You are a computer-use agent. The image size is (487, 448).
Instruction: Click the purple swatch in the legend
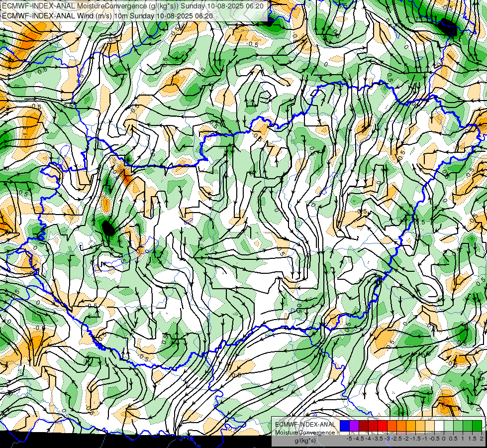point(354,426)
